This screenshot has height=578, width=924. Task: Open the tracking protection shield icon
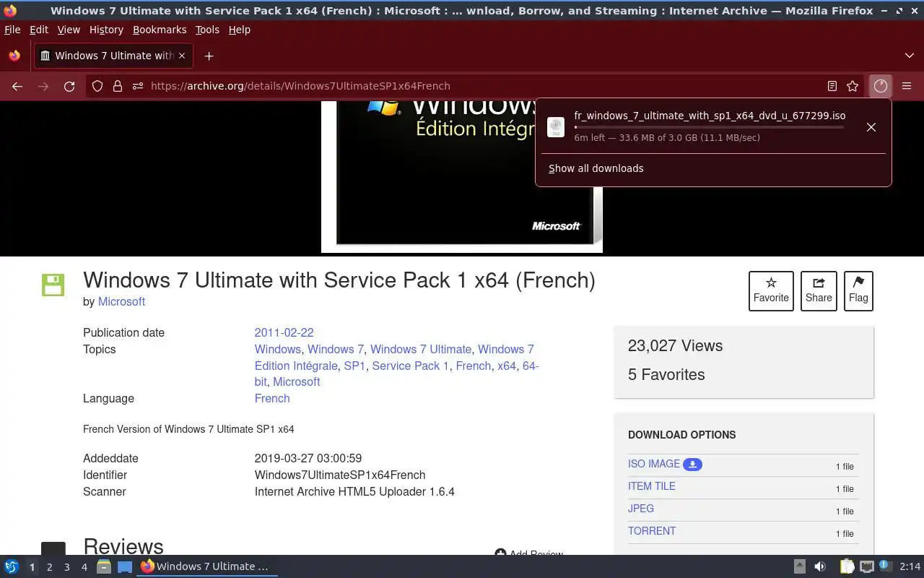[x=97, y=86]
